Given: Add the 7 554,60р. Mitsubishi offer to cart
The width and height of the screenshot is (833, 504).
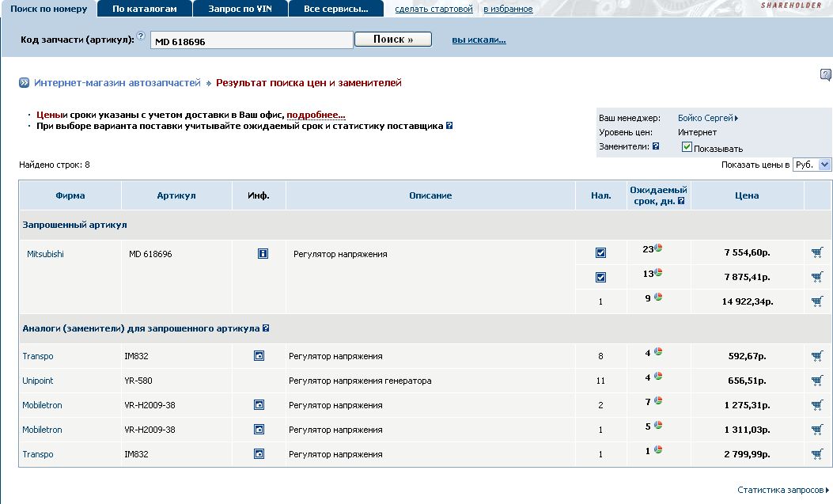Looking at the screenshot, I should [x=817, y=253].
